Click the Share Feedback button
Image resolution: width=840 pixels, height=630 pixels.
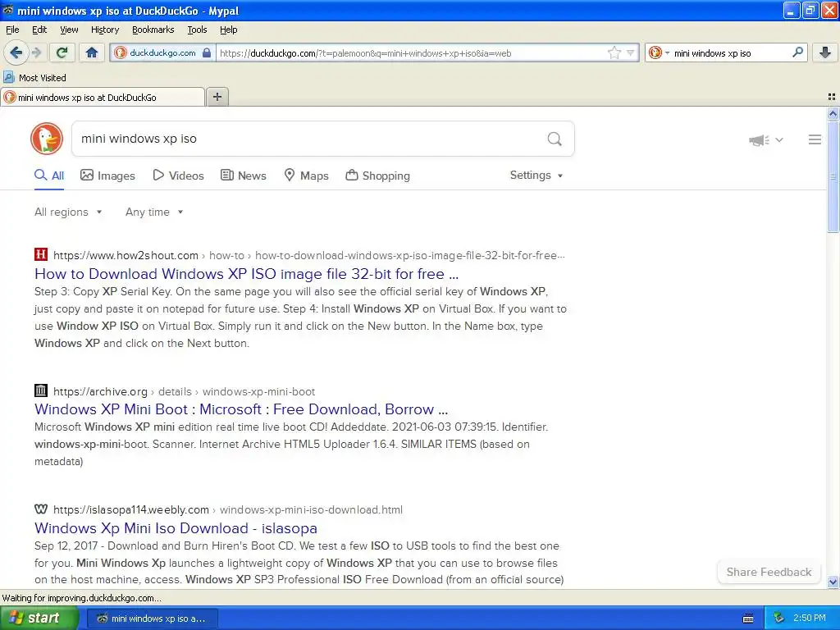click(x=769, y=572)
